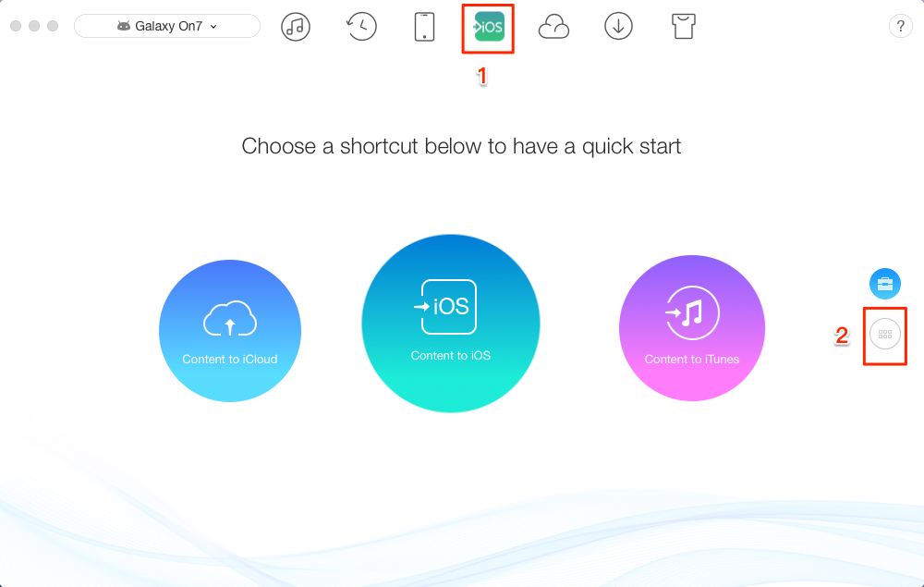
Task: Click the help question mark button
Action: click(900, 26)
